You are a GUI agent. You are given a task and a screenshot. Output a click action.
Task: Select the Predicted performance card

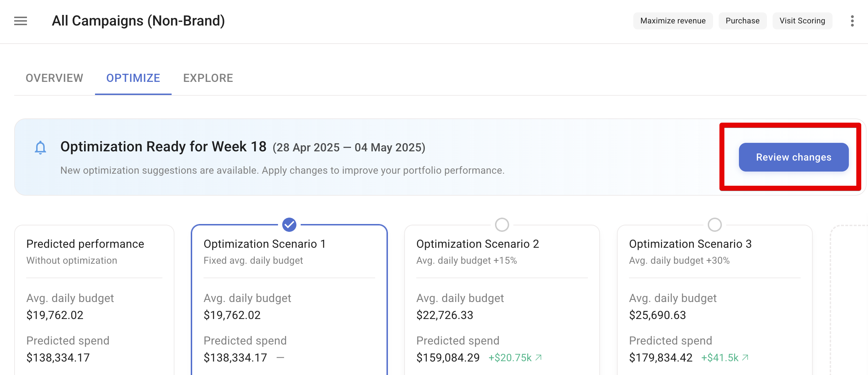click(x=94, y=301)
